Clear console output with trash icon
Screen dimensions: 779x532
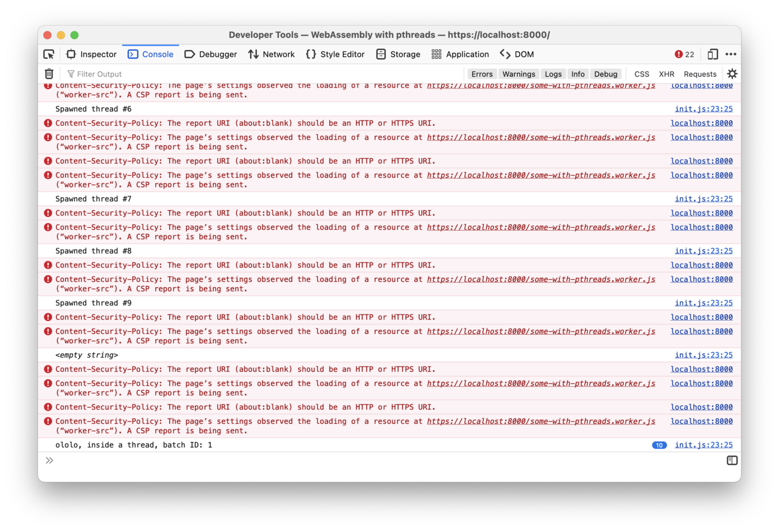[49, 74]
